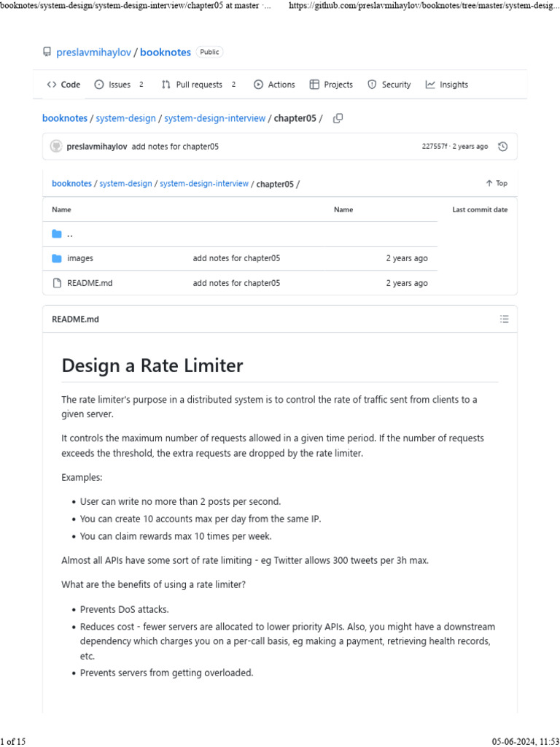Click the README.md file icon
This screenshot has width=560, height=747.
coord(57,283)
